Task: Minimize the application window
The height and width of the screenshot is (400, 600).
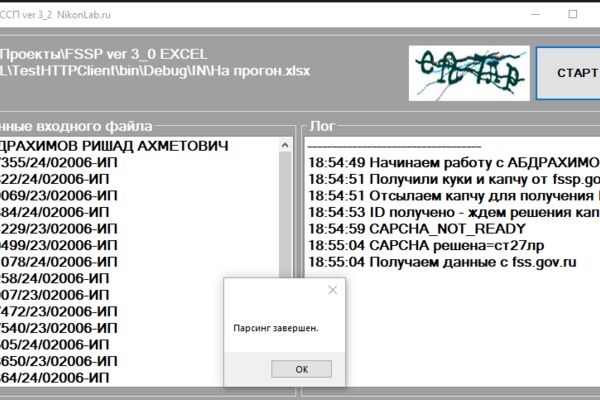Action: pos(536,15)
